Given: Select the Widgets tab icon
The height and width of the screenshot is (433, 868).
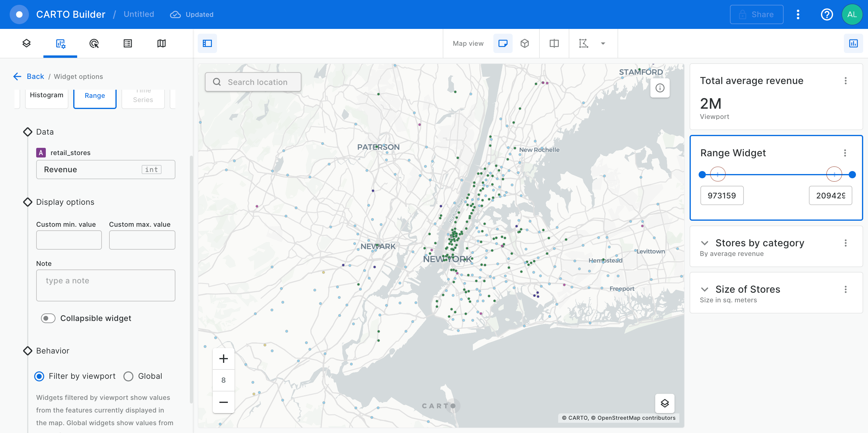Looking at the screenshot, I should [60, 43].
